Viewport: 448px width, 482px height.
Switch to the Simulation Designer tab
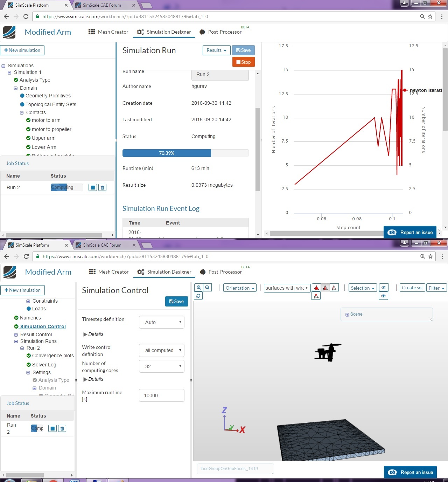(169, 32)
